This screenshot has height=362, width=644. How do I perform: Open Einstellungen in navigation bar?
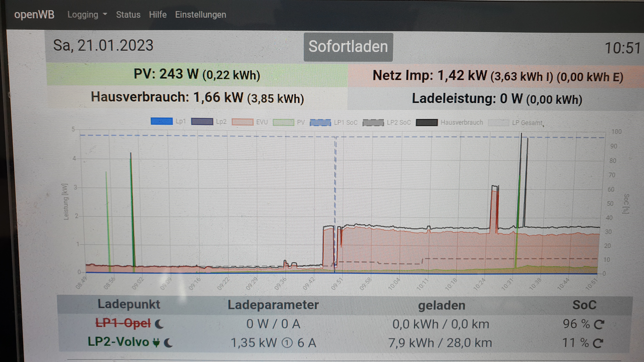pyautogui.click(x=200, y=15)
